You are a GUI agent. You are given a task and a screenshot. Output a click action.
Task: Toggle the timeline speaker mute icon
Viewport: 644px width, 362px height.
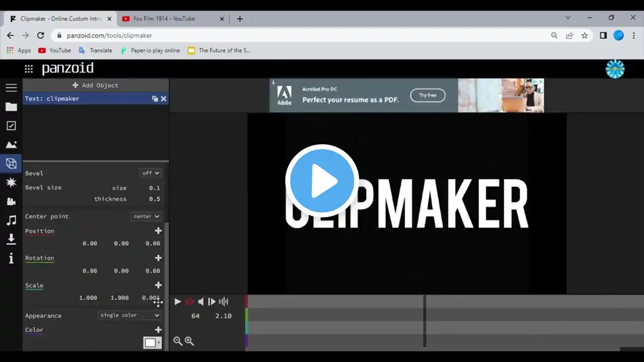point(201,302)
